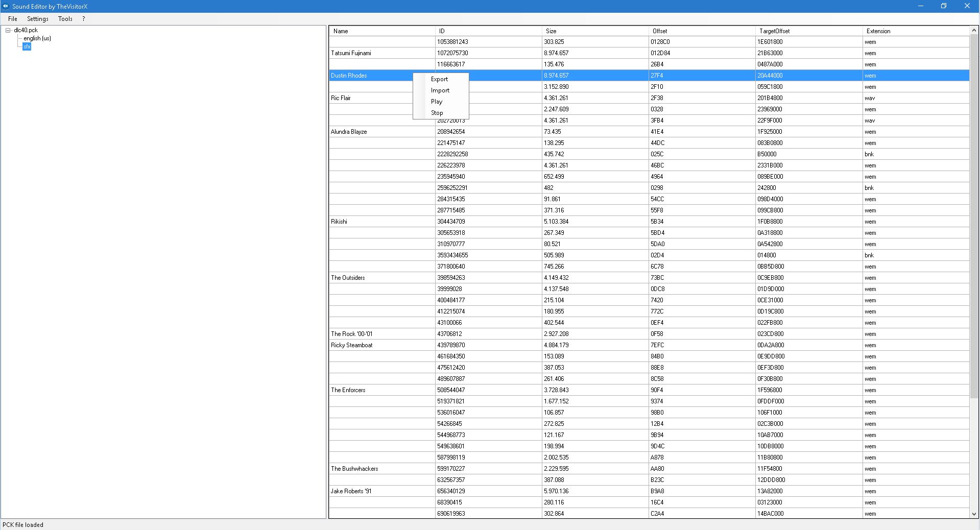
Task: Collapse the dlc40.pck tree node
Action: pos(8,30)
